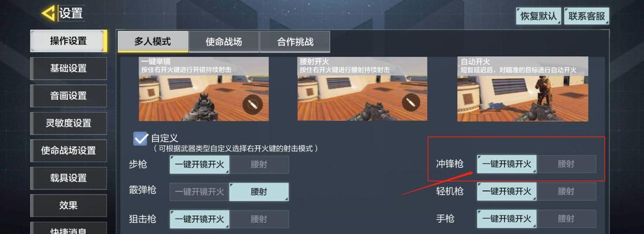Set 手枪 to 腰射
Screen dimensions: 644x234
[x=566, y=218]
